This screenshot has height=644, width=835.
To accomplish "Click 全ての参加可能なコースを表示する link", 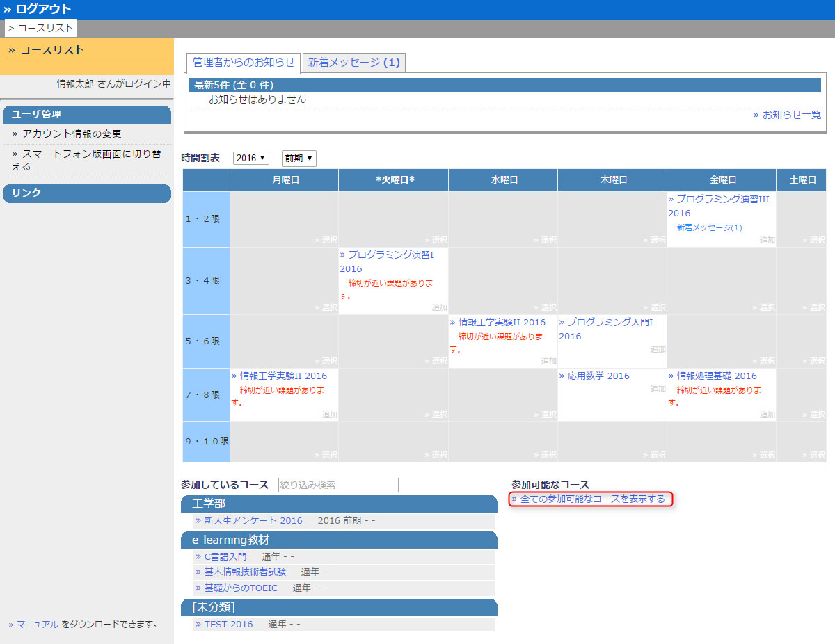I will (592, 499).
